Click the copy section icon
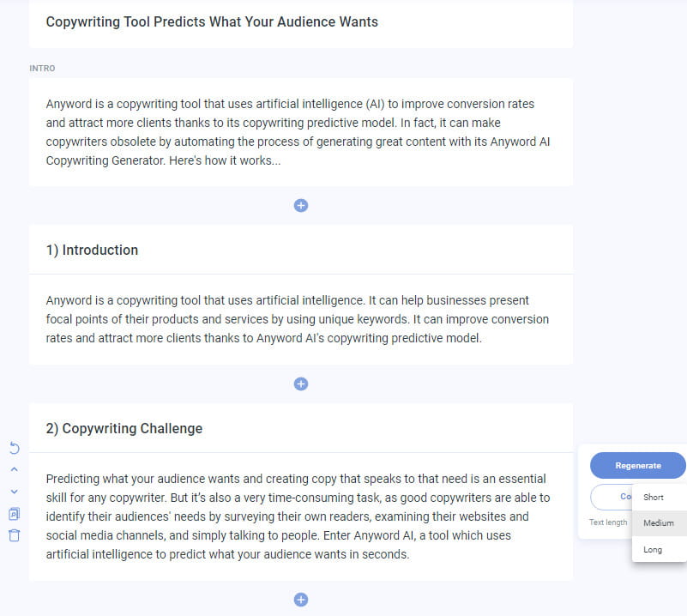The image size is (687, 616). [x=14, y=514]
